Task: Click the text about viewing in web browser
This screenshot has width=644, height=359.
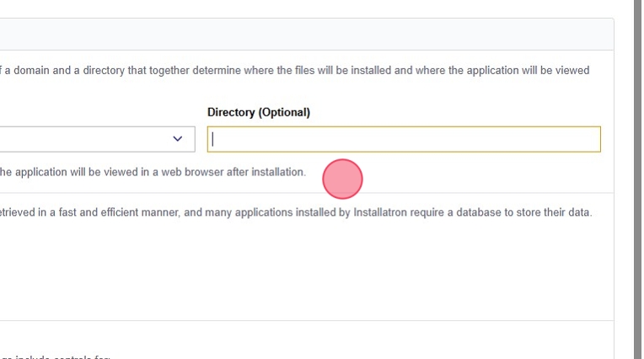Action: (x=152, y=172)
